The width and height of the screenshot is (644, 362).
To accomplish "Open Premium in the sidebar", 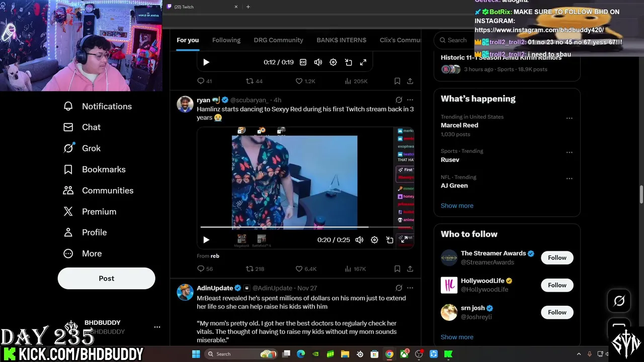I will coord(90,212).
